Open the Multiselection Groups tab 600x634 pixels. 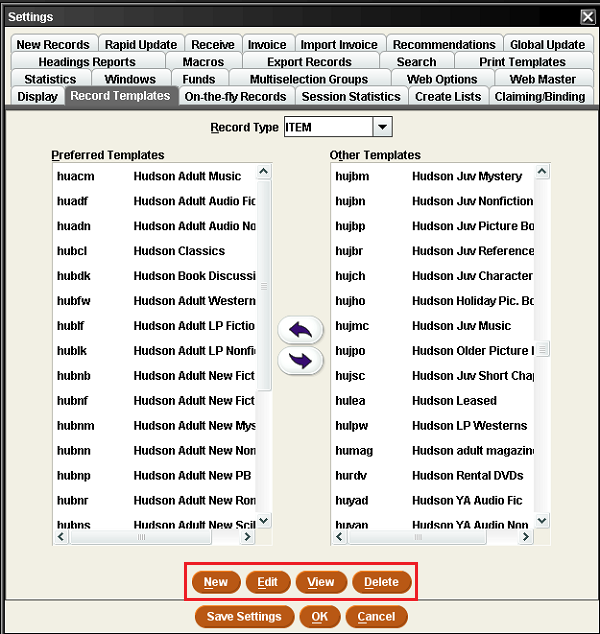coord(309,79)
